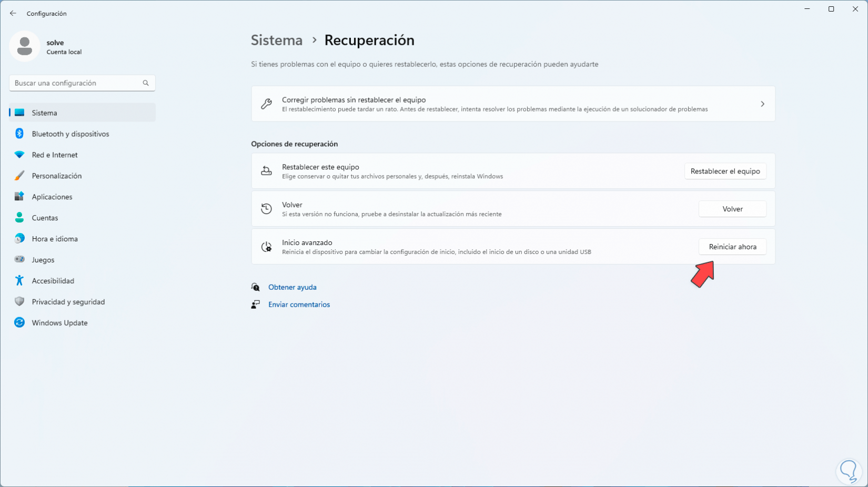Focus the Buscar una configuración search field
This screenshot has width=868, height=487.
pyautogui.click(x=82, y=83)
